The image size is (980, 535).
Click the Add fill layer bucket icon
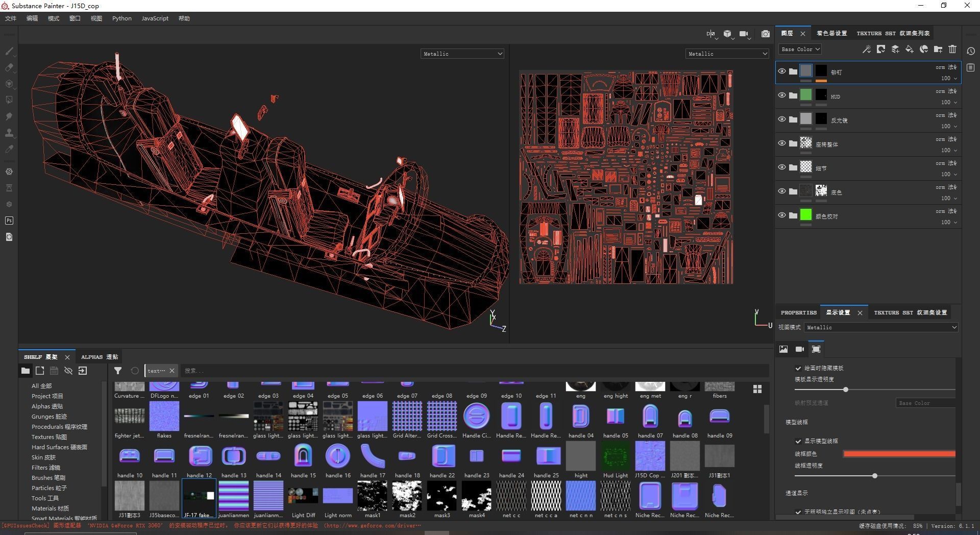coord(909,49)
